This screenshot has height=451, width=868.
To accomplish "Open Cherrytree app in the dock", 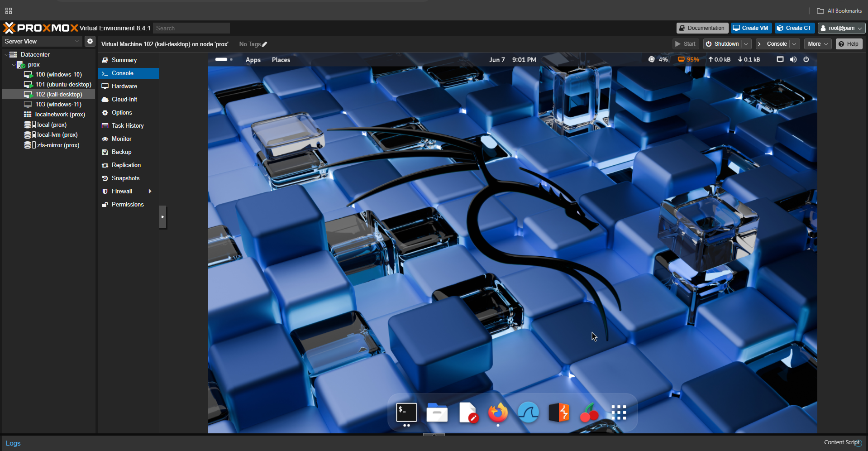I will click(589, 413).
